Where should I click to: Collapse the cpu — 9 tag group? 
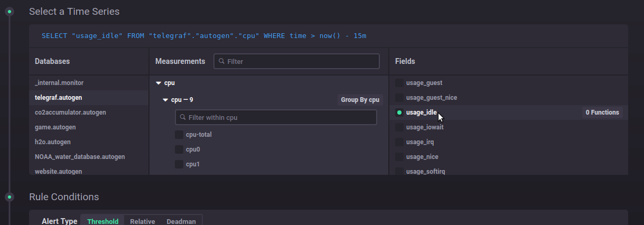click(x=165, y=100)
